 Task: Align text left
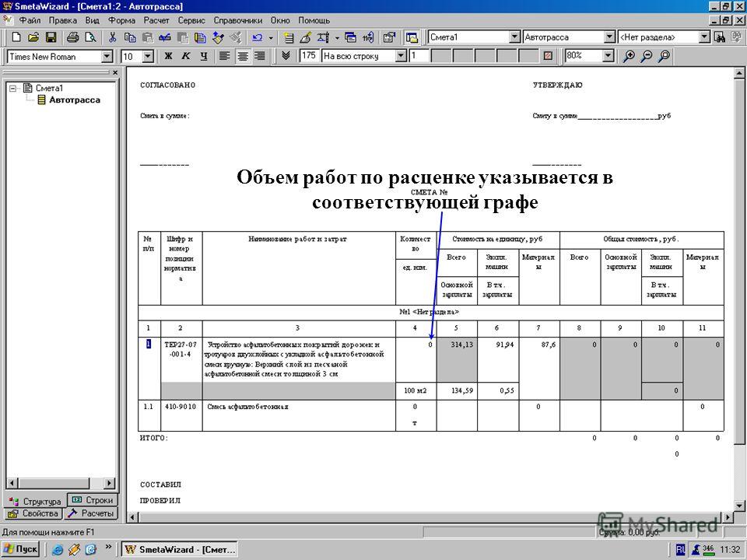[x=224, y=56]
